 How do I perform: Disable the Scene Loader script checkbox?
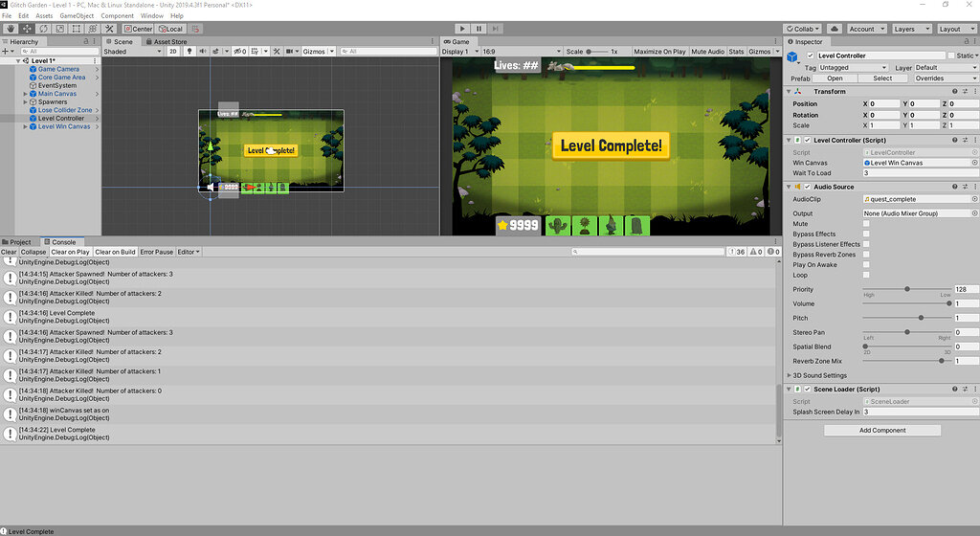(x=808, y=390)
